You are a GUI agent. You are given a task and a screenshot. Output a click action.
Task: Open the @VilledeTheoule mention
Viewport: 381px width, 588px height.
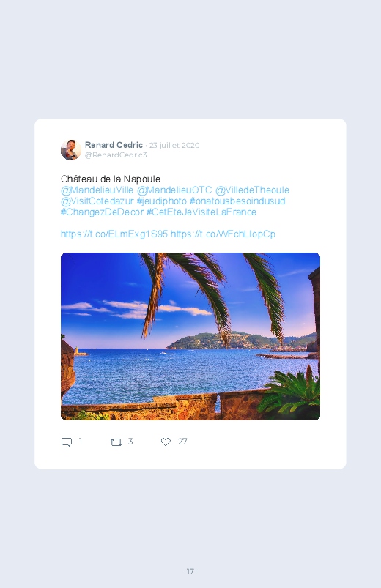(252, 190)
